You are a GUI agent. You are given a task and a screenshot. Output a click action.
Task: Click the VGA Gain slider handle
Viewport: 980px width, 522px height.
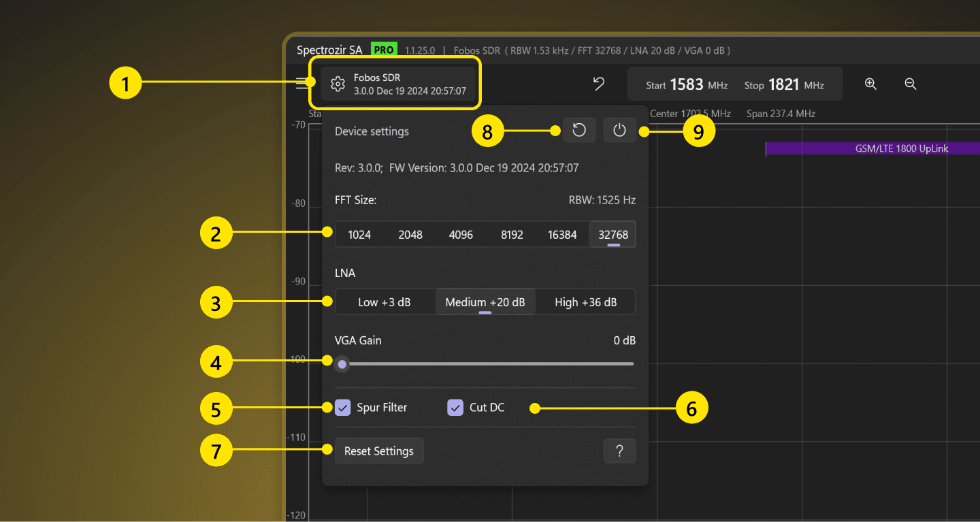click(342, 364)
